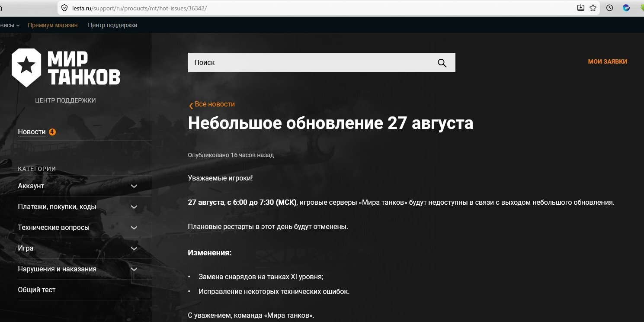Open МОИ ЗАЯВКИ link
Viewport: 644px width, 322px height.
point(607,62)
